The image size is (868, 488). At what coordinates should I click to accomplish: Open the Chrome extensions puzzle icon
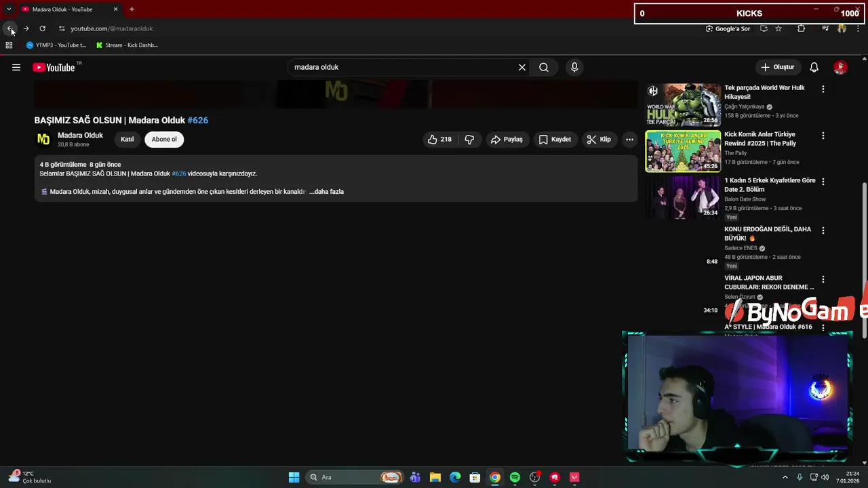801,28
